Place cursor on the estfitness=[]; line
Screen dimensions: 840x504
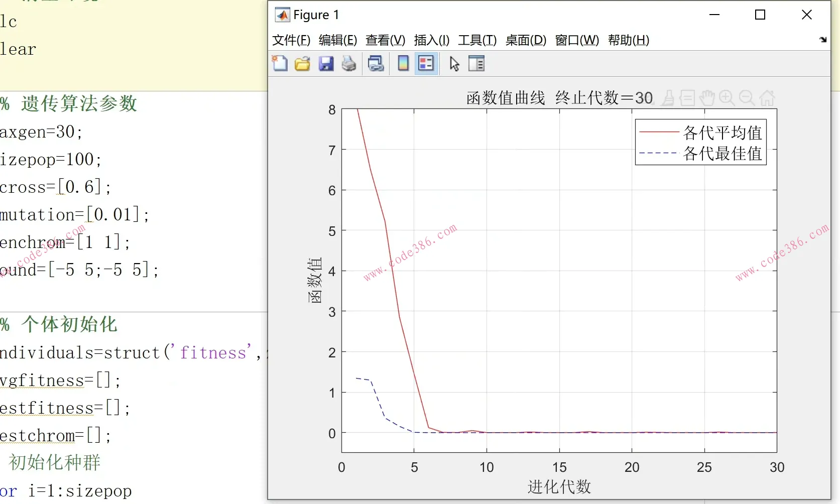65,408
